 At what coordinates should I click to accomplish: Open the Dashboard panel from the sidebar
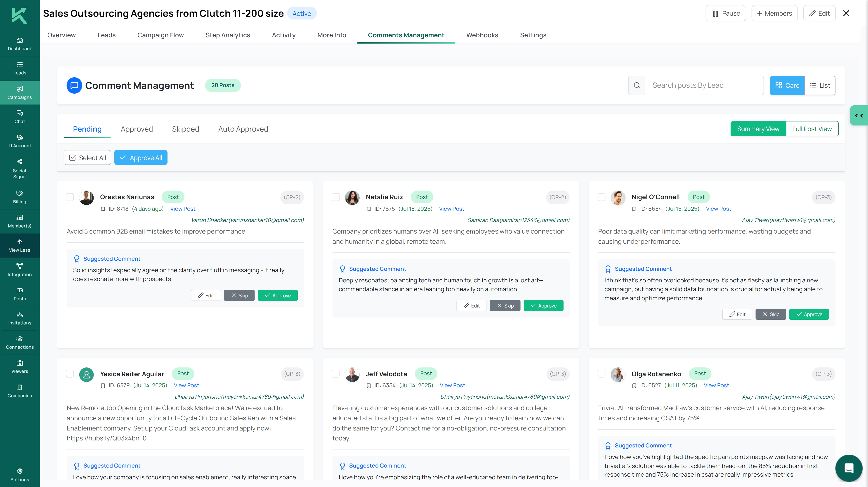[x=19, y=44]
